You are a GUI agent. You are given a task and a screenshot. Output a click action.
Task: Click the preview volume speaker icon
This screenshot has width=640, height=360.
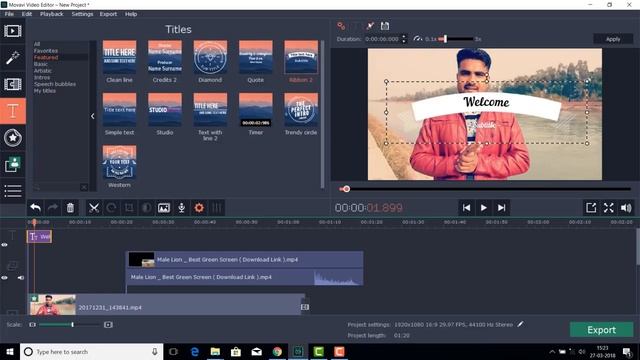[x=626, y=208]
